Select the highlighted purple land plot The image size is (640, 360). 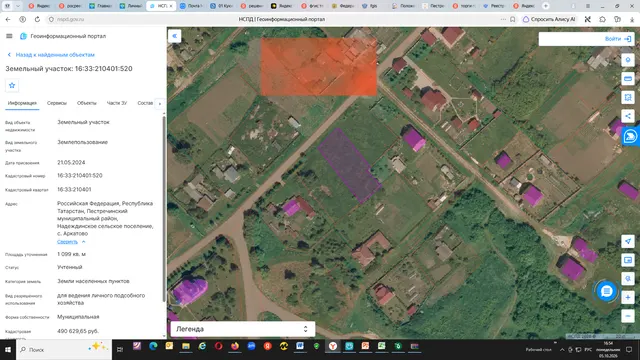[349, 165]
